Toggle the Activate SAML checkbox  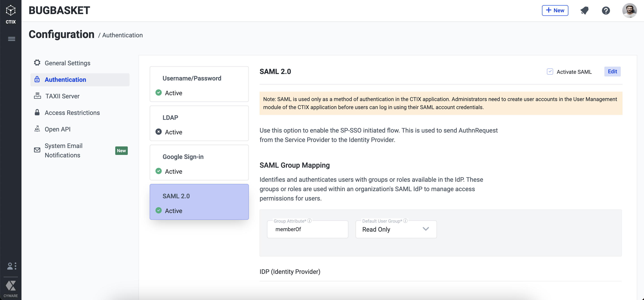[550, 72]
